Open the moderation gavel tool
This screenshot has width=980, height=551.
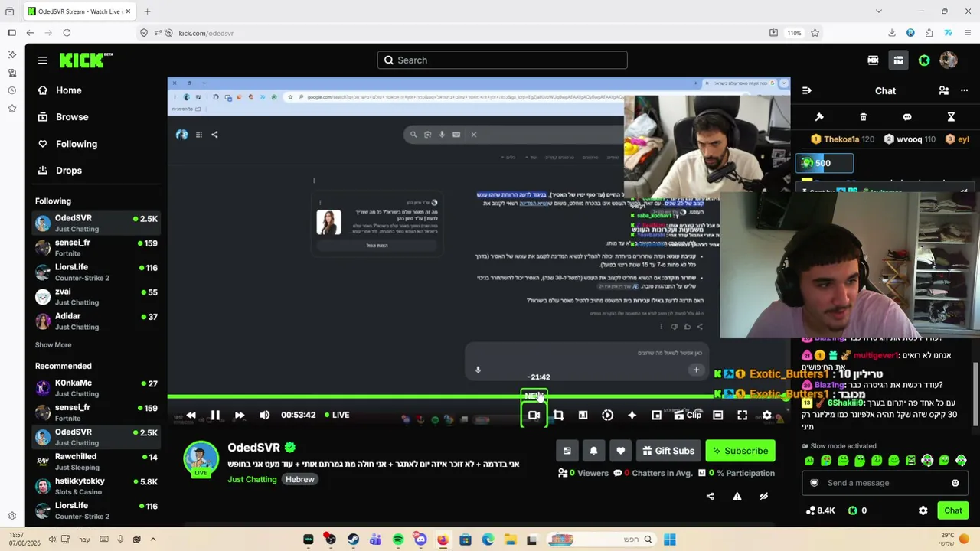pos(819,117)
